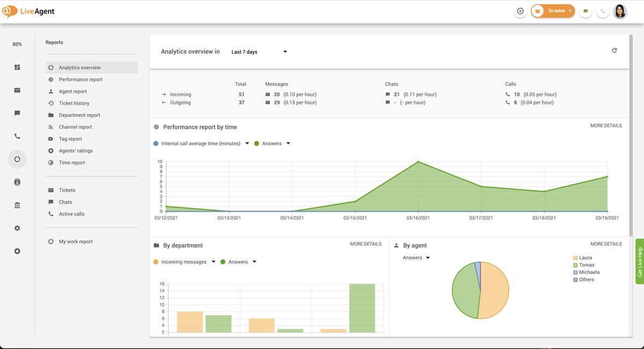644x349 pixels.
Task: Click the Laura color swatch in pie legend
Action: (x=576, y=257)
